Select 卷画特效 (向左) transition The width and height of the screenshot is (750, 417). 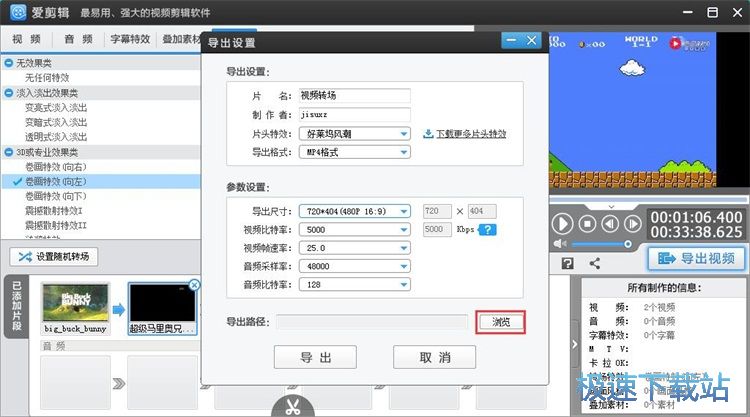[x=55, y=182]
